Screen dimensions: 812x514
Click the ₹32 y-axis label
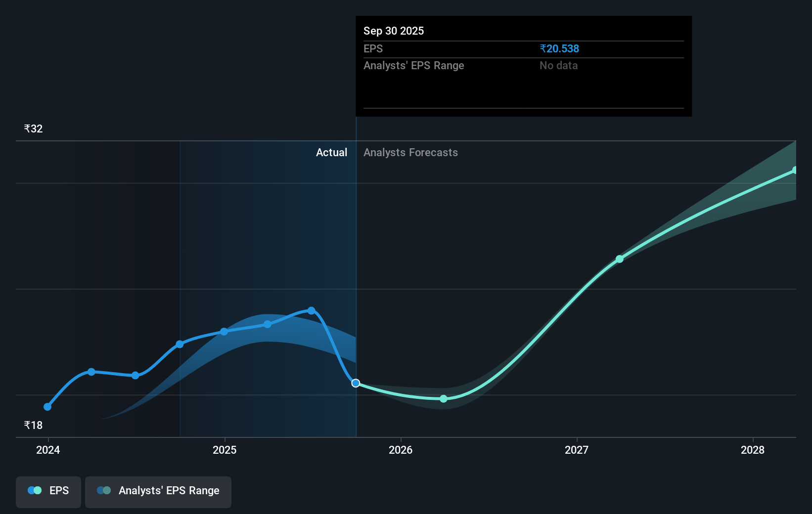(33, 128)
